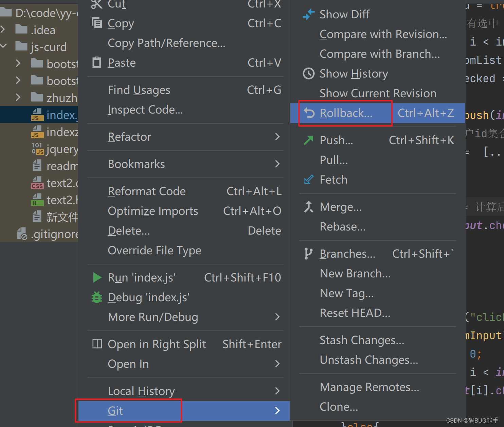Select the blue Fetch arrow icon
The width and height of the screenshot is (504, 427).
[x=308, y=180]
